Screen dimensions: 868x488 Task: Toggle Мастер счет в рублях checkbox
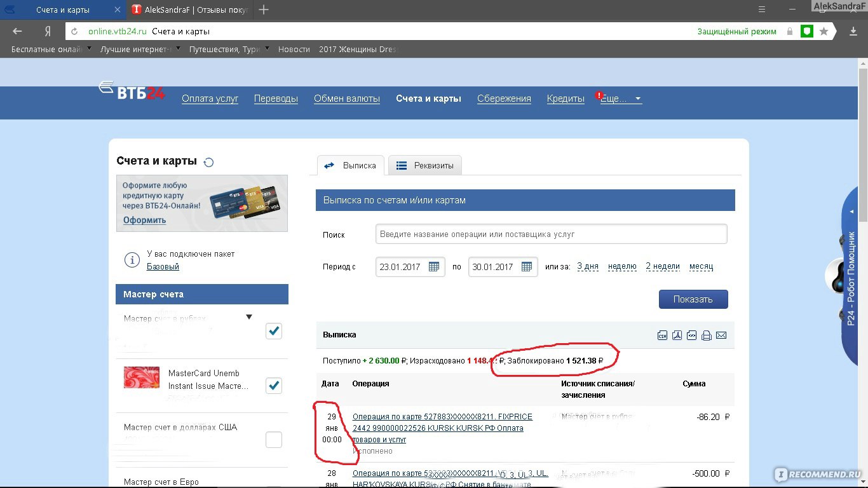(274, 331)
